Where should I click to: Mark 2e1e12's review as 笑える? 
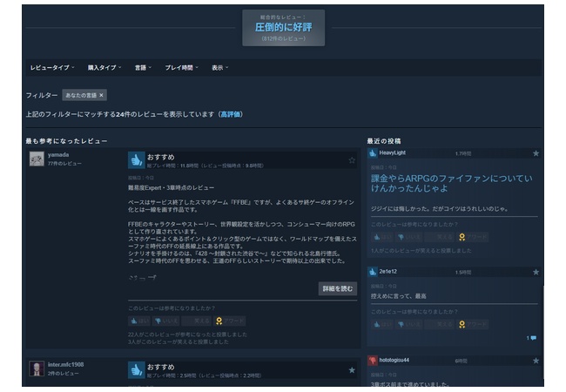point(439,324)
